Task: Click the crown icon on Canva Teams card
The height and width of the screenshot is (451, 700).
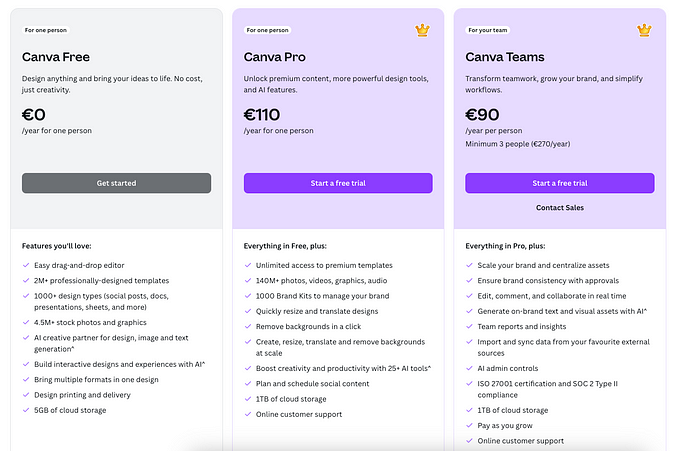Action: (x=644, y=30)
